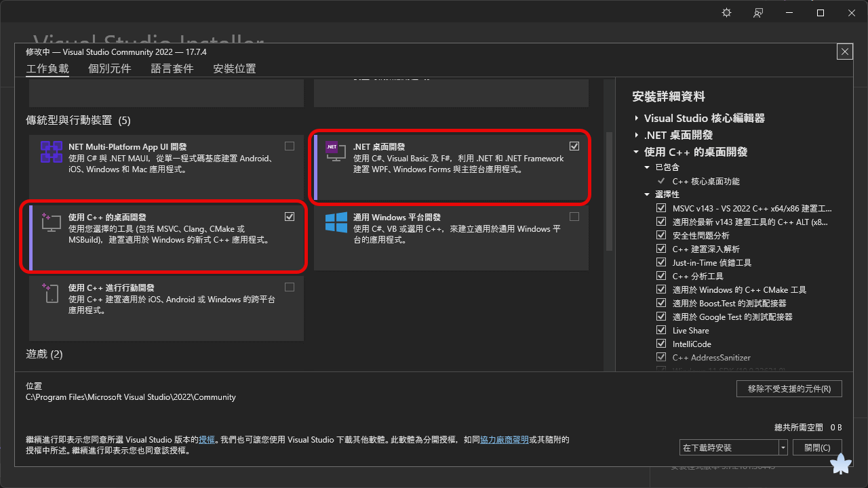Image resolution: width=868 pixels, height=488 pixels.
Task: Toggle the C++ 建置深入解析 checkbox
Action: click(x=661, y=249)
